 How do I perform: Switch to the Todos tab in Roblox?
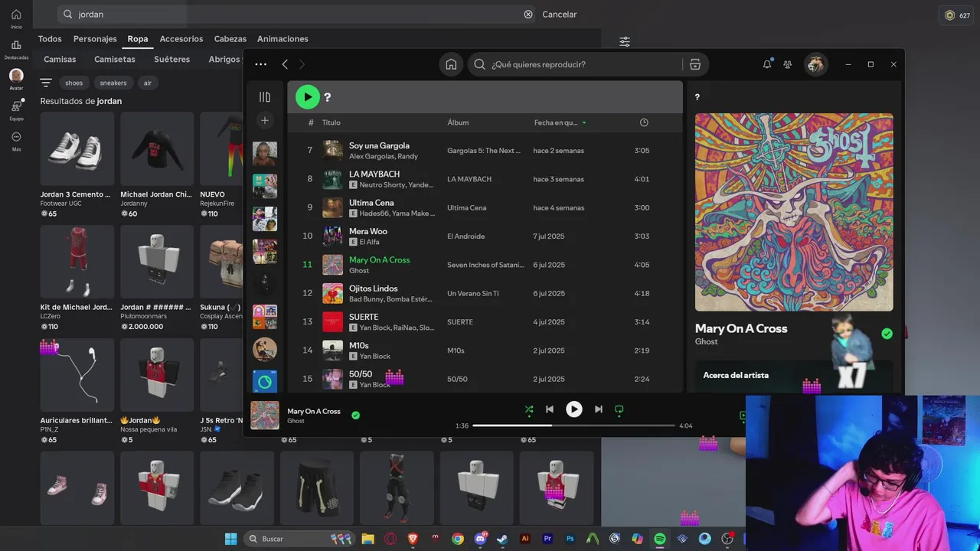point(50,39)
